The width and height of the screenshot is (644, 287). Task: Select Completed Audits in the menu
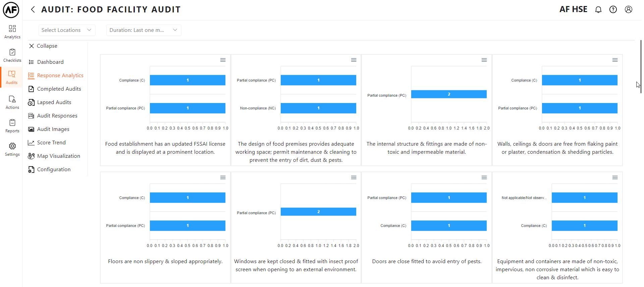point(59,89)
